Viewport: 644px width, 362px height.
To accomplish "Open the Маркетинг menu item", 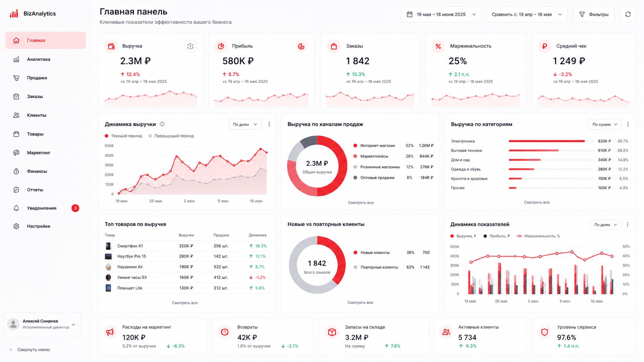I will click(45, 153).
